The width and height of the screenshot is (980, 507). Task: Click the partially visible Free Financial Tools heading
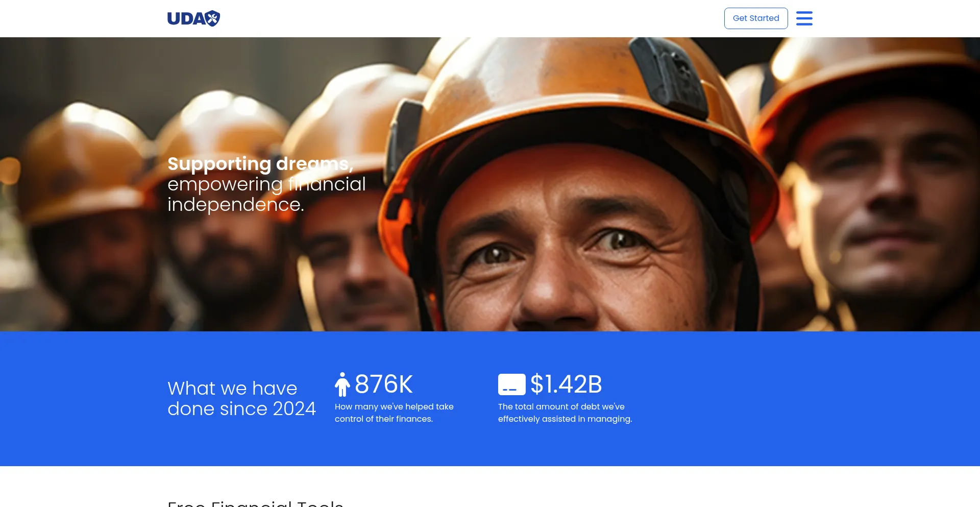255,503
